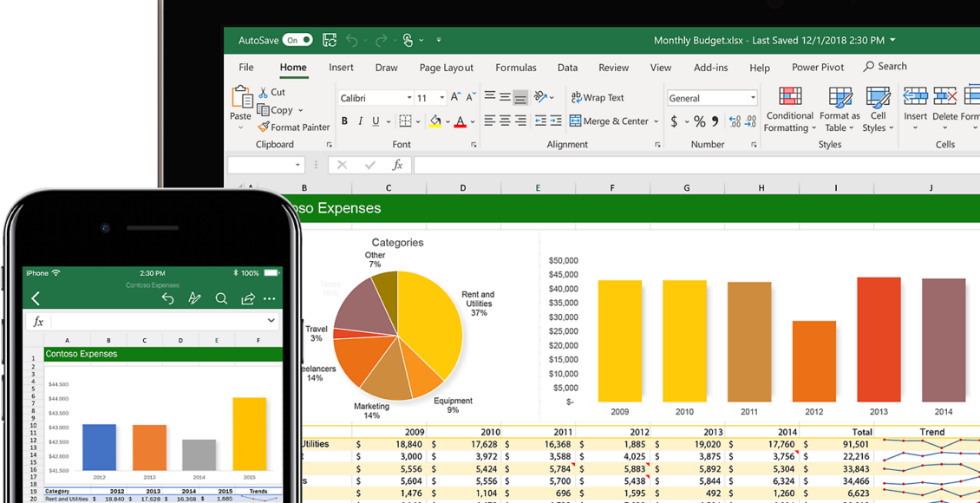Toggle Center horizontal alignment

(505, 121)
